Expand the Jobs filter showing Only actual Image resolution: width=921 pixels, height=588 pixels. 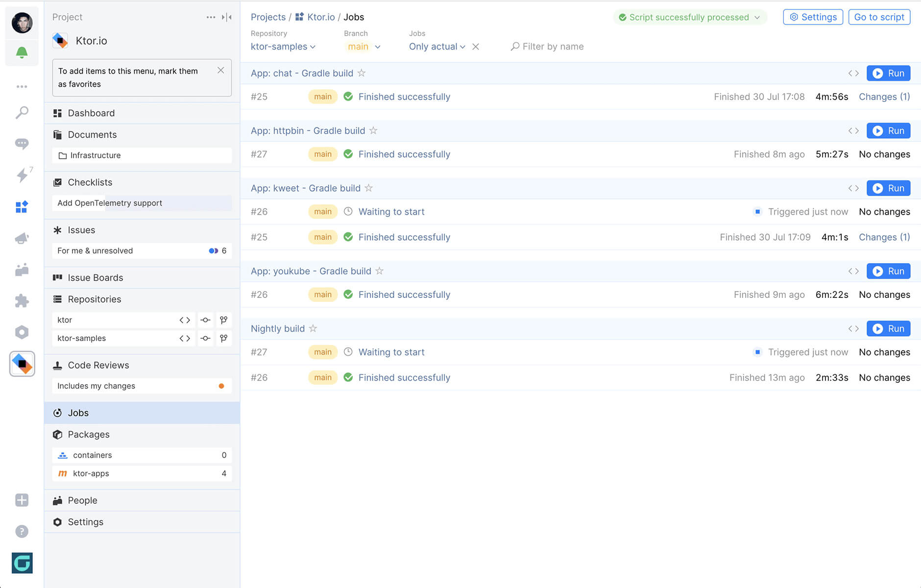click(436, 47)
